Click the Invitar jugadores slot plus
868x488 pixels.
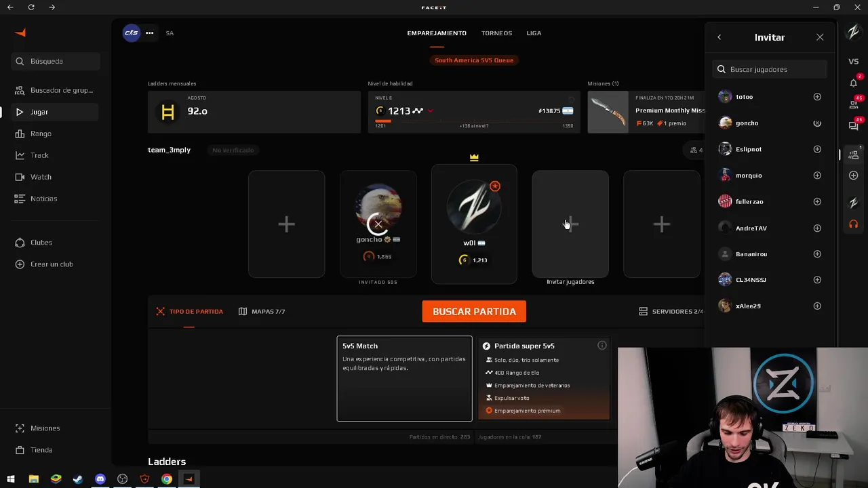[x=570, y=224]
